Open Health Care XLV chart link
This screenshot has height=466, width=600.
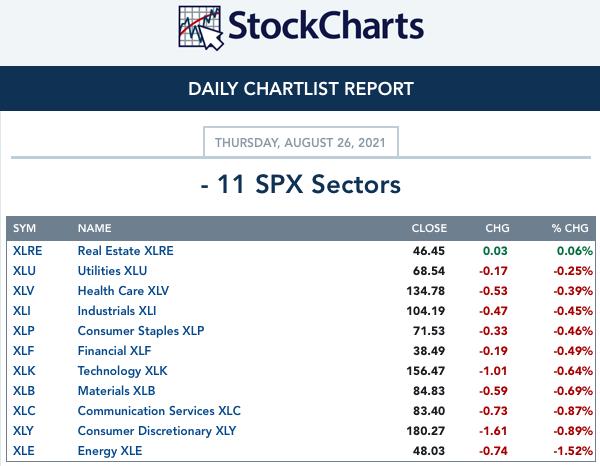tap(123, 290)
